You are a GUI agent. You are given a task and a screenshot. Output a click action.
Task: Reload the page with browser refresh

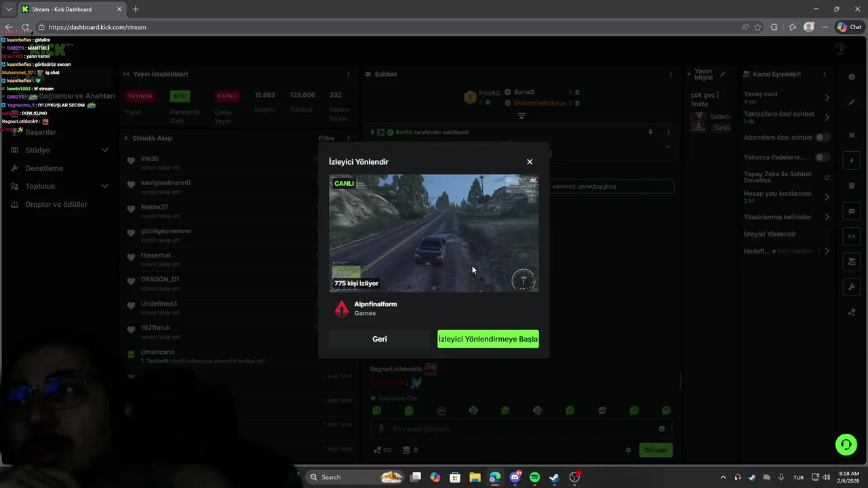point(25,27)
